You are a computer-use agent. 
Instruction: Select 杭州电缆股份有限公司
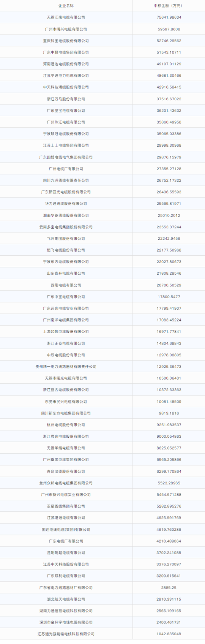[66, 424]
